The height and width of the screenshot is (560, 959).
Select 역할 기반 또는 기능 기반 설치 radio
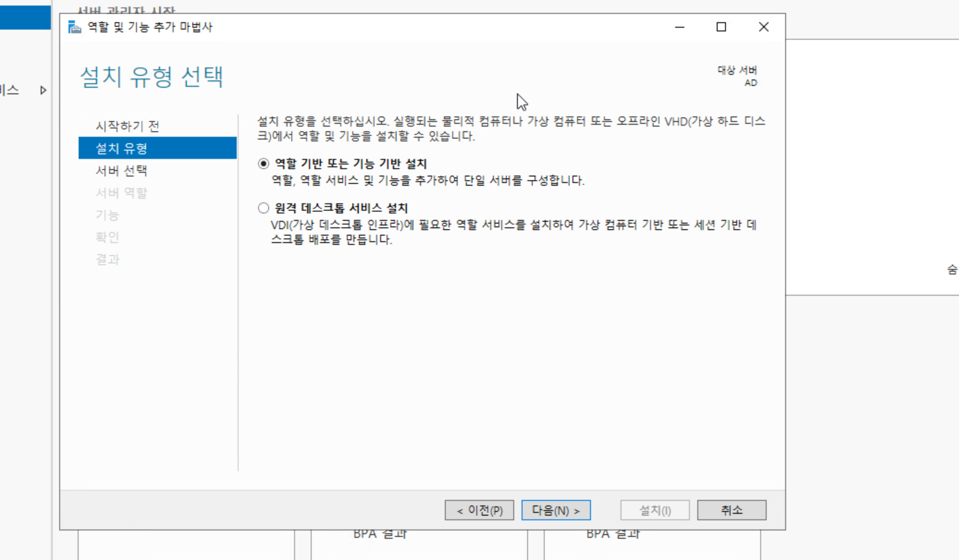coord(264,164)
